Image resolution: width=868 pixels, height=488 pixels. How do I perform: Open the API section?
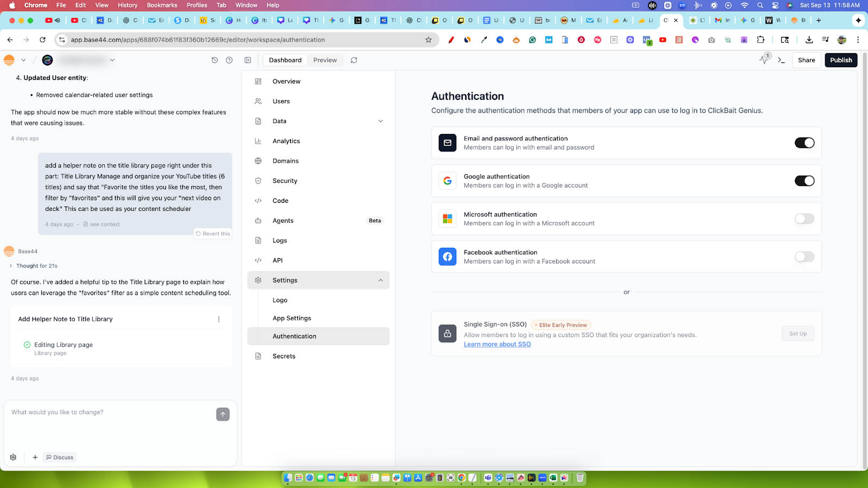tap(277, 260)
